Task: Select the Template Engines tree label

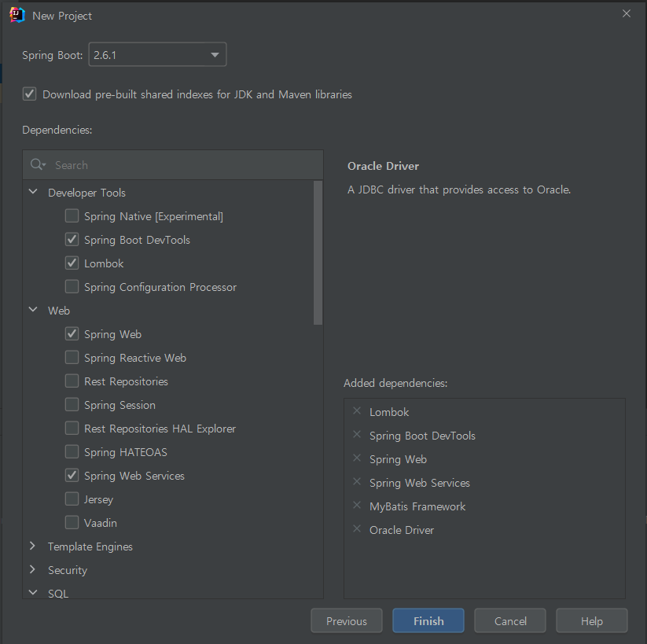Action: pyautogui.click(x=90, y=546)
